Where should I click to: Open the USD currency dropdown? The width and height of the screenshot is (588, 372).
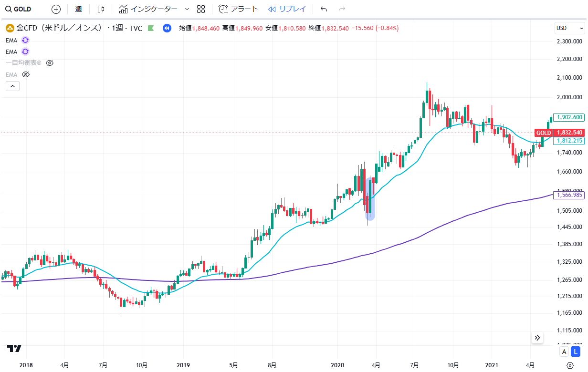(569, 28)
